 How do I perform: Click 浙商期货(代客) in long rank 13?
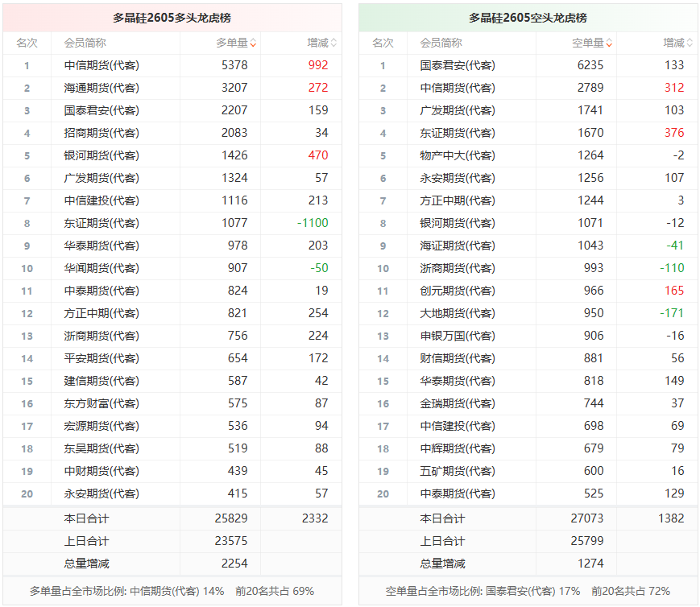[x=101, y=336]
